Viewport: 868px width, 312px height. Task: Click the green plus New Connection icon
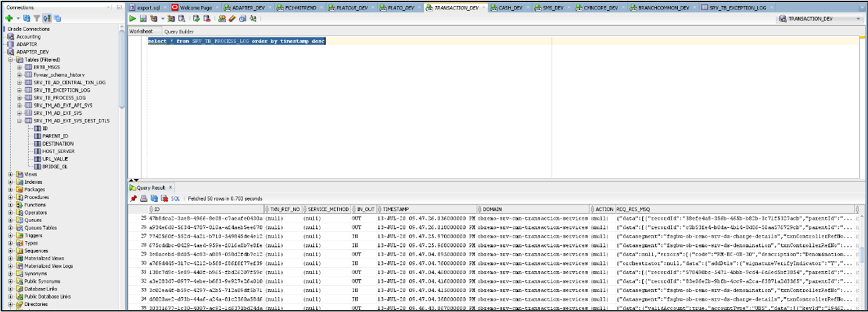tap(9, 18)
